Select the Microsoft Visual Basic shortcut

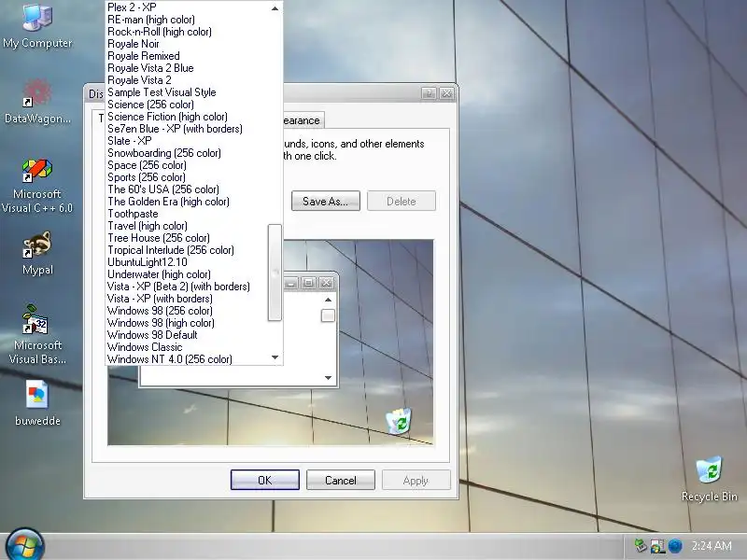(x=37, y=335)
